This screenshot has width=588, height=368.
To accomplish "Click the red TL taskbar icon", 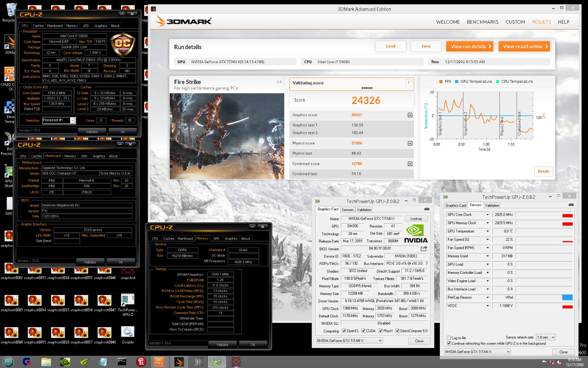I will (141, 362).
